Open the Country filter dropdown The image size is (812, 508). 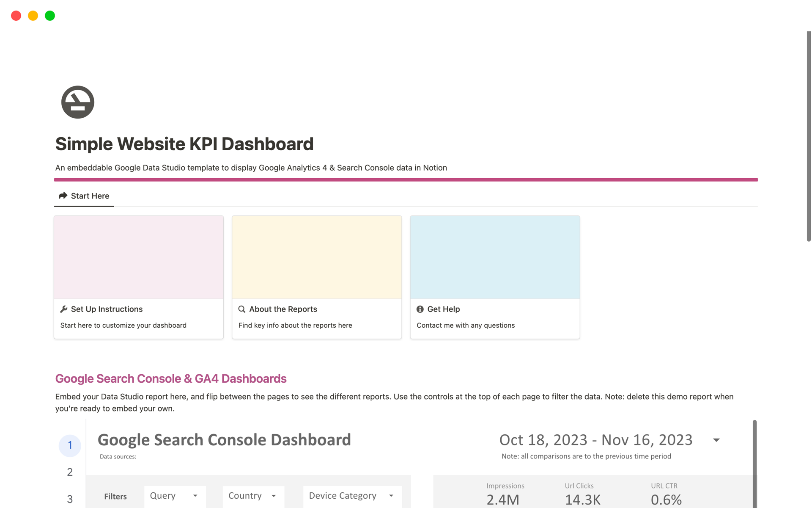point(253,496)
